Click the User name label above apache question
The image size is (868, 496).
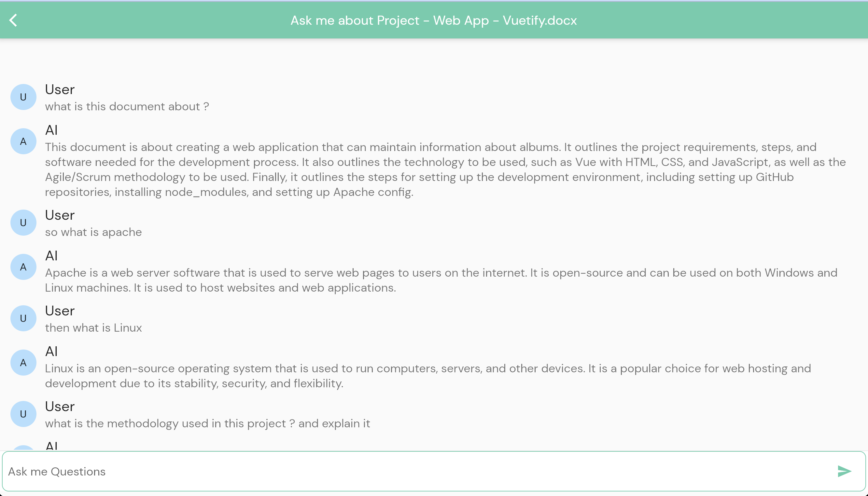[x=60, y=215]
